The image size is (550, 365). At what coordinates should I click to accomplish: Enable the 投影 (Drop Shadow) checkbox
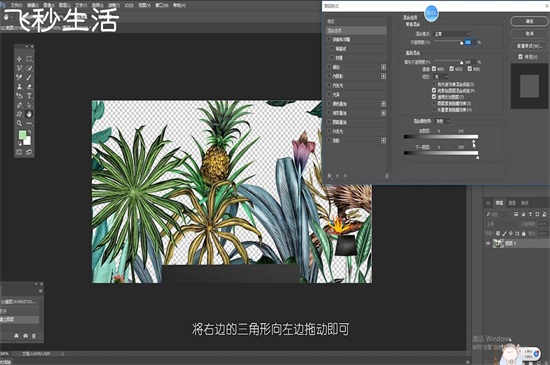coord(329,140)
